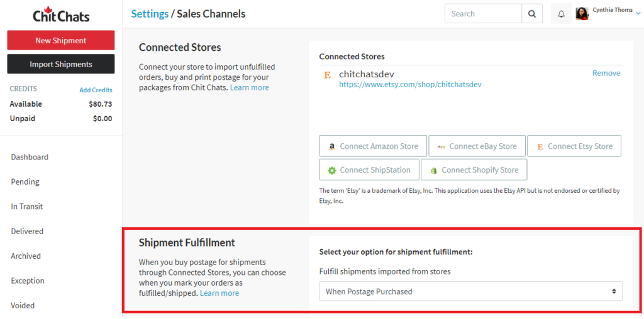Open Pending shipments in the sidebar

pos(25,181)
